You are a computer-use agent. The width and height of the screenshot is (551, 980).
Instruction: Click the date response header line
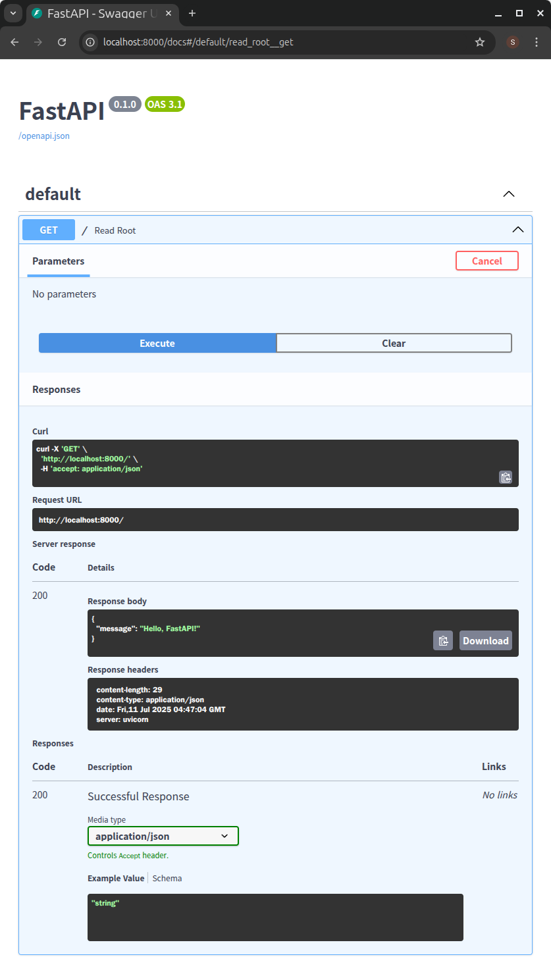tap(161, 709)
